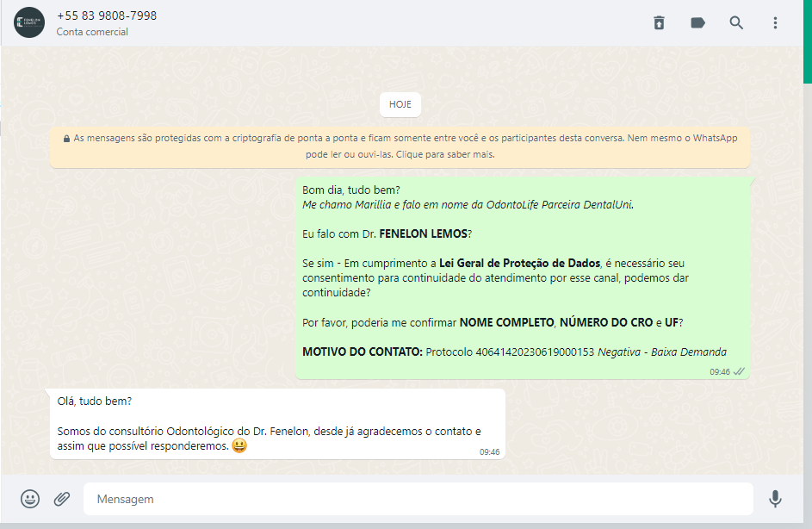Viewport: 812px width, 529px height.
Task: Click the 'MOTIVO DO CONTATO:' text
Action: point(363,352)
